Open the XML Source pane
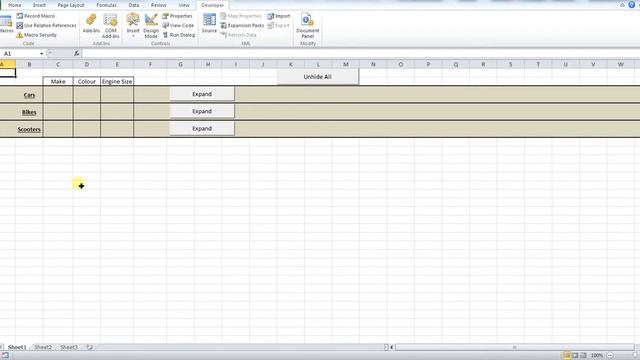This screenshot has width=640, height=360. [209, 23]
